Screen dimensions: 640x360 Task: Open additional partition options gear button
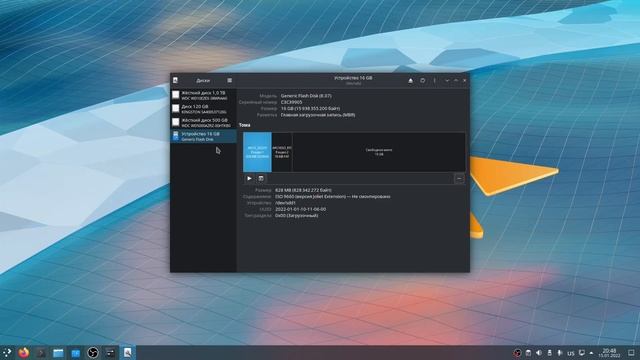coord(261,178)
